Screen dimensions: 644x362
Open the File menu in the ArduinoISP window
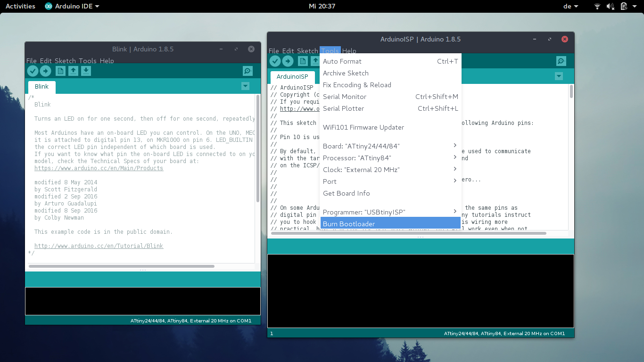coord(274,51)
